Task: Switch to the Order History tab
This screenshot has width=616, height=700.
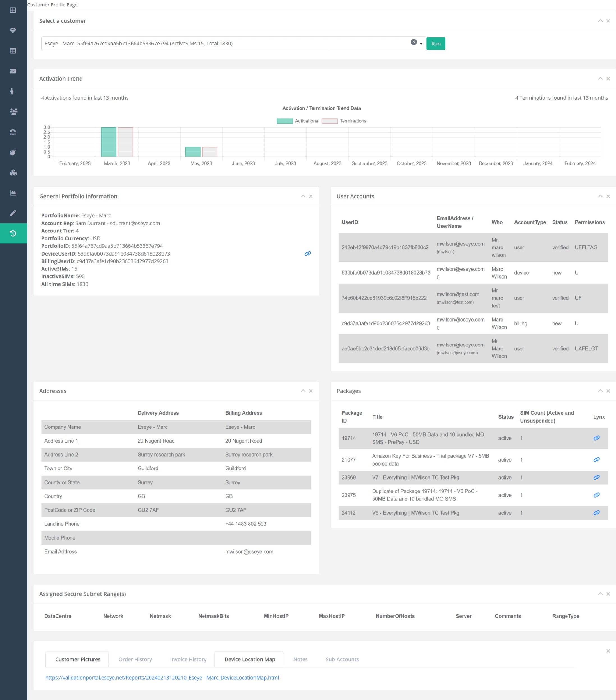Action: (x=135, y=659)
